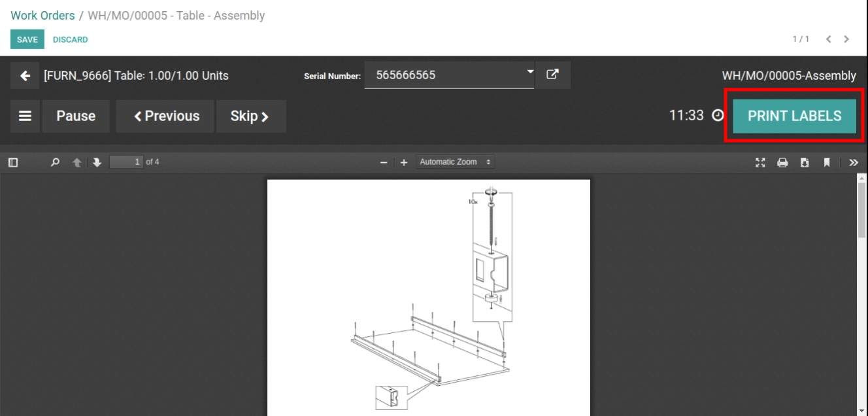868x416 pixels.
Task: Toggle the PDF sidebar panel
Action: [x=12, y=162]
